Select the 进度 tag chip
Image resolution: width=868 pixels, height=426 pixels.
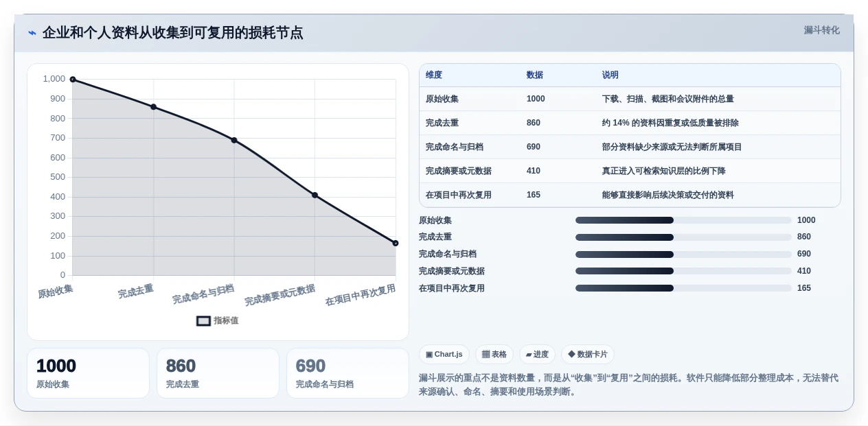pos(537,355)
